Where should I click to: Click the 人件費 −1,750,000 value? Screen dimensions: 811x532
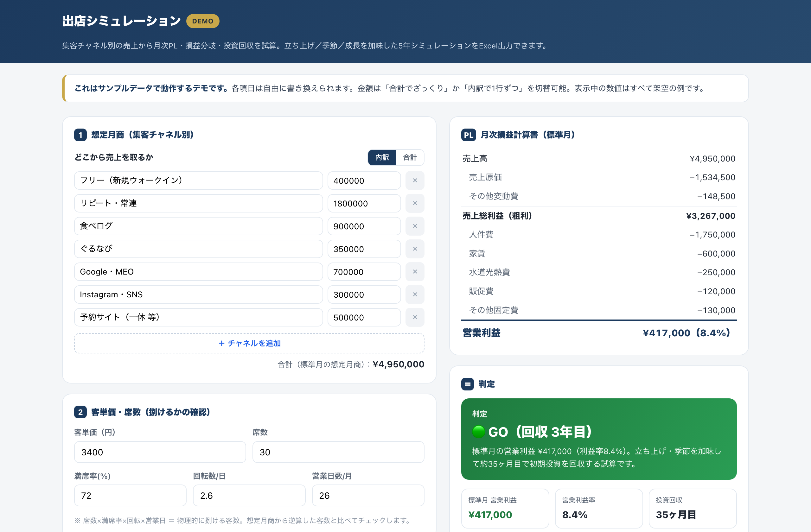(x=712, y=235)
